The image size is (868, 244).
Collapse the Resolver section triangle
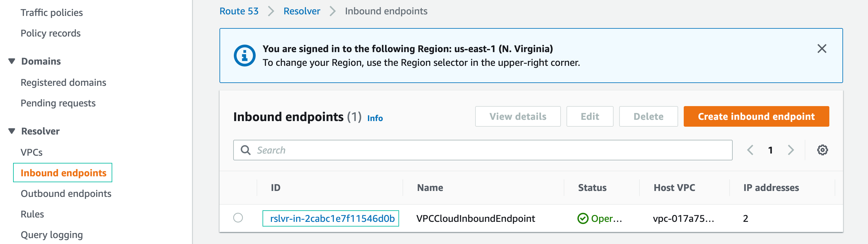(12, 131)
